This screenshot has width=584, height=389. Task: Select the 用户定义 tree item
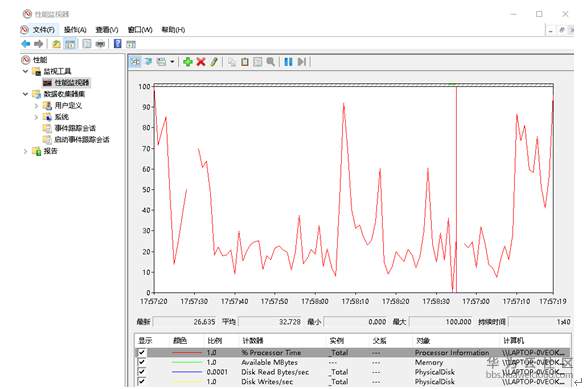pyautogui.click(x=68, y=105)
